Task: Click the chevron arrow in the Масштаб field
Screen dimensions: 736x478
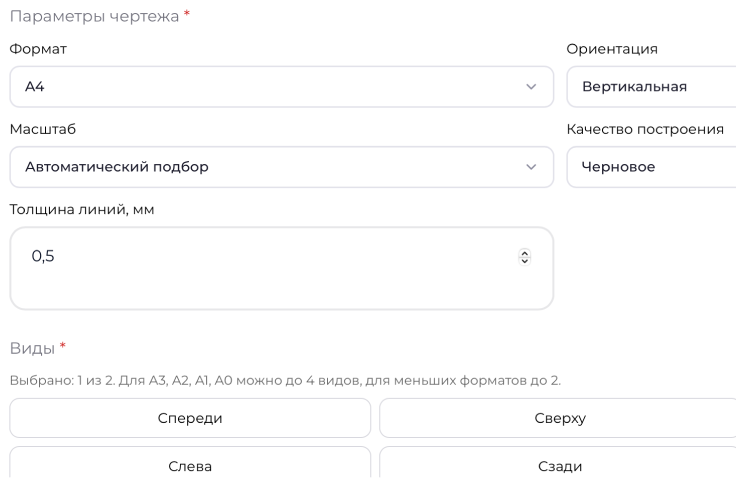Action: (x=531, y=167)
